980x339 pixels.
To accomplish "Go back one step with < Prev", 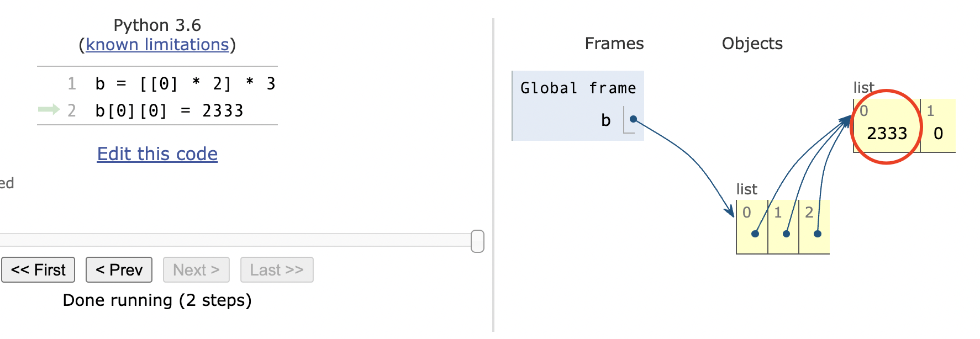I will [119, 270].
